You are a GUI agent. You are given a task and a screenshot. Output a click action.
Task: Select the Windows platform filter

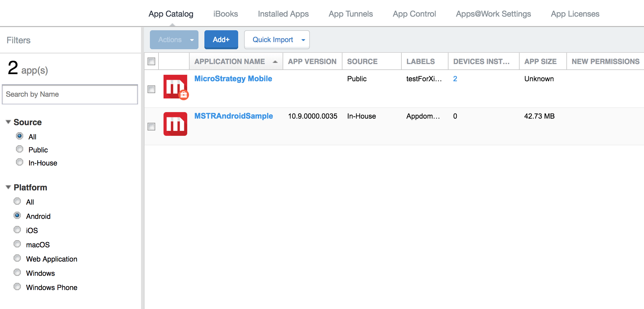click(x=17, y=273)
